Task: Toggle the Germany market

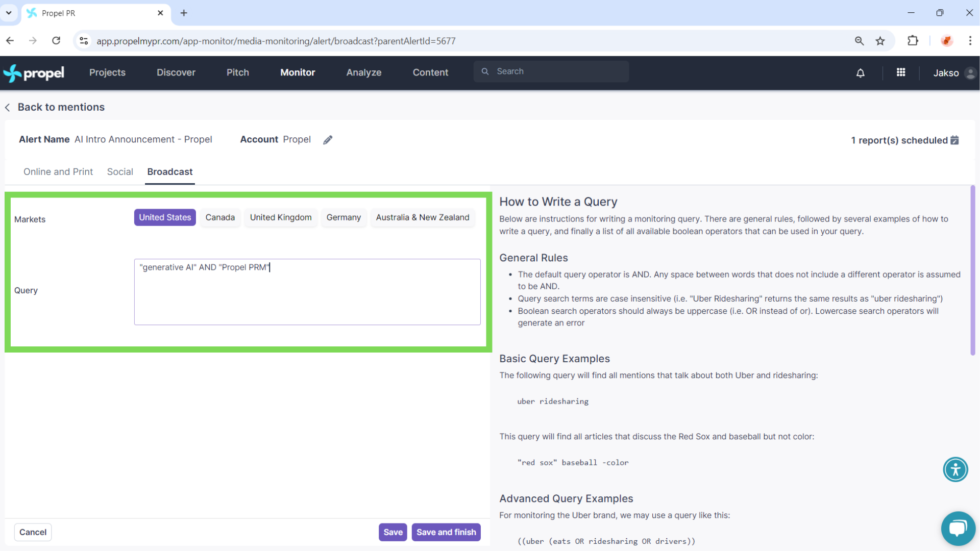Action: [344, 217]
